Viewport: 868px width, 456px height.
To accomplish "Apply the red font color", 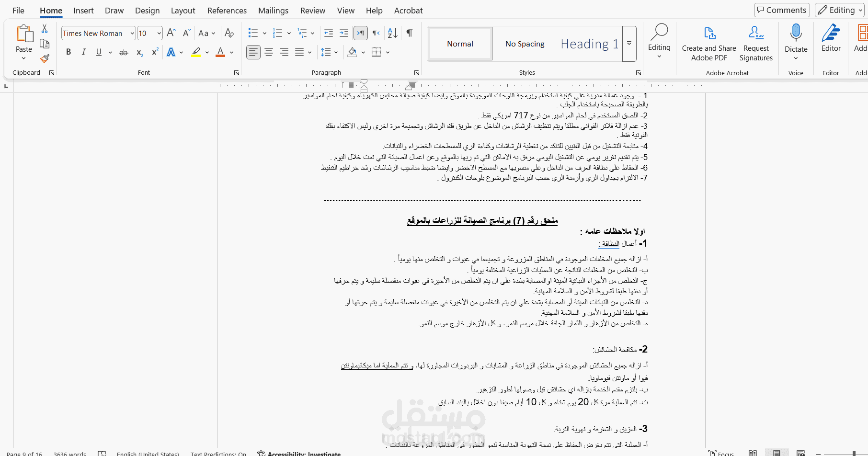I will click(x=220, y=52).
